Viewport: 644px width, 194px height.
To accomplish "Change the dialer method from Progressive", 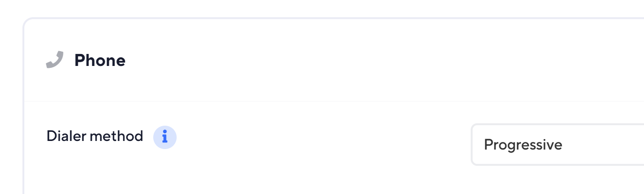I will 558,144.
